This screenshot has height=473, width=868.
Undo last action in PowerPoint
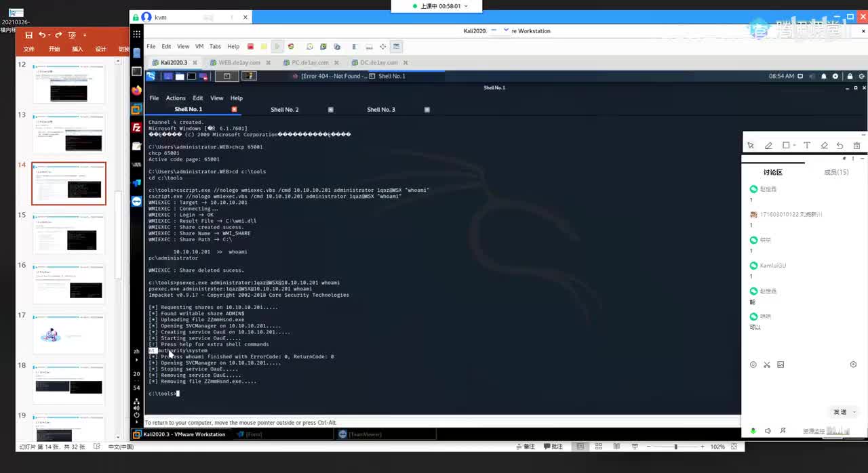point(42,35)
